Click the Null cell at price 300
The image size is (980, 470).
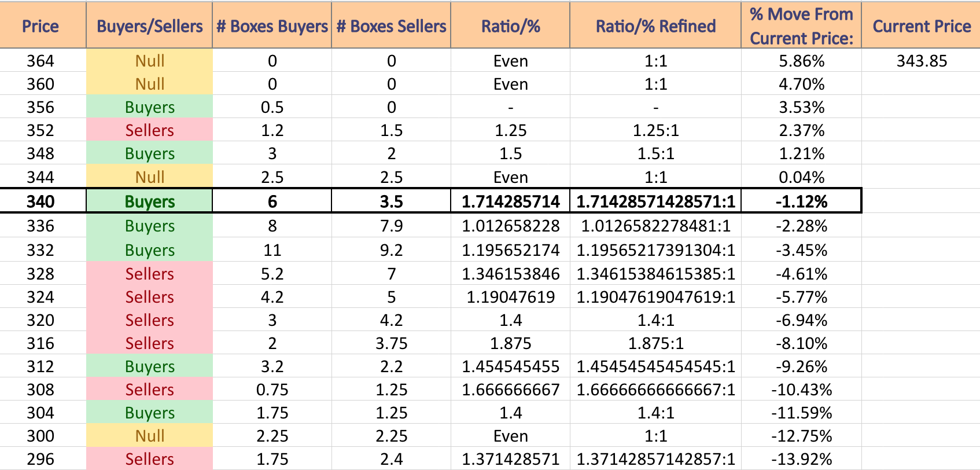tap(150, 436)
